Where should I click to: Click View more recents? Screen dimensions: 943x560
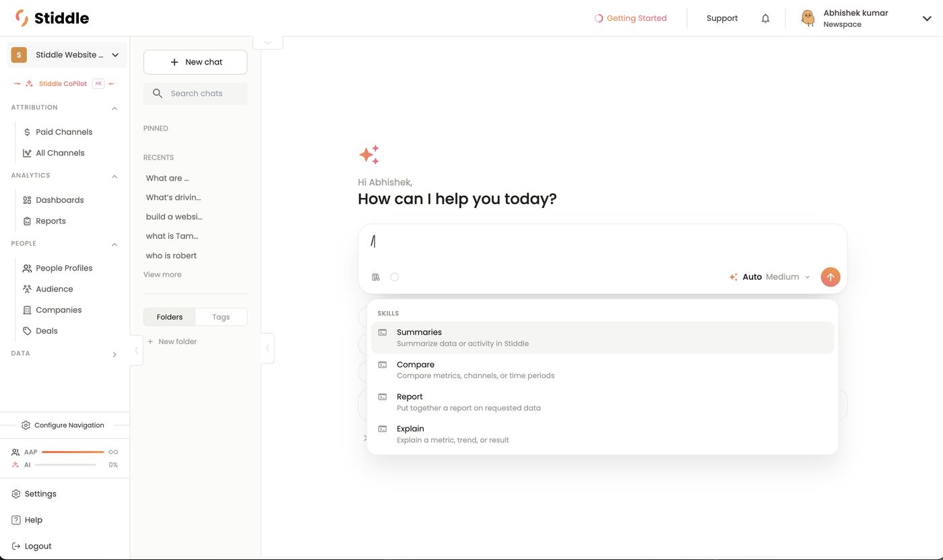[162, 275]
